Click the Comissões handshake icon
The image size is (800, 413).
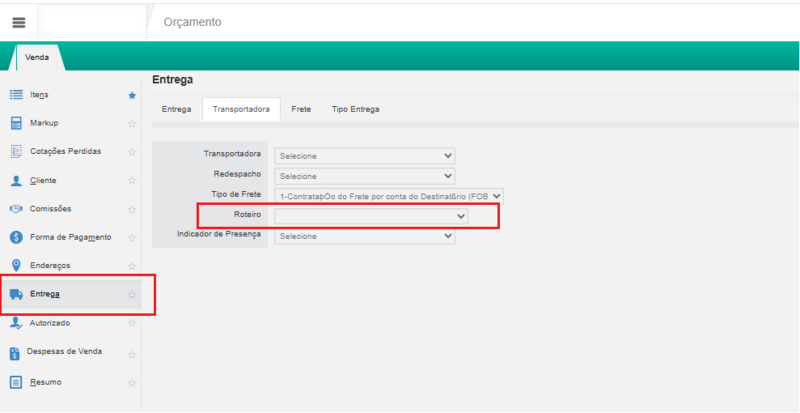[16, 209]
